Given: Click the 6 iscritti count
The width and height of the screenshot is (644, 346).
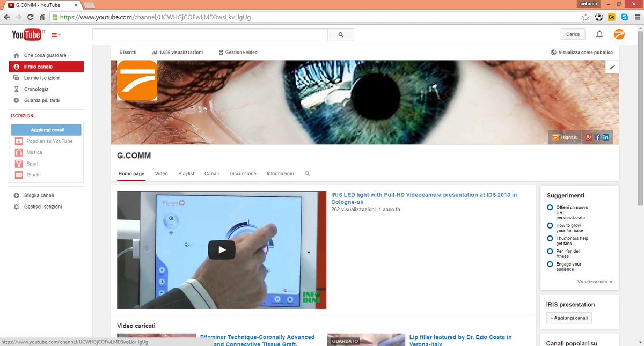Looking at the screenshot, I should point(128,53).
